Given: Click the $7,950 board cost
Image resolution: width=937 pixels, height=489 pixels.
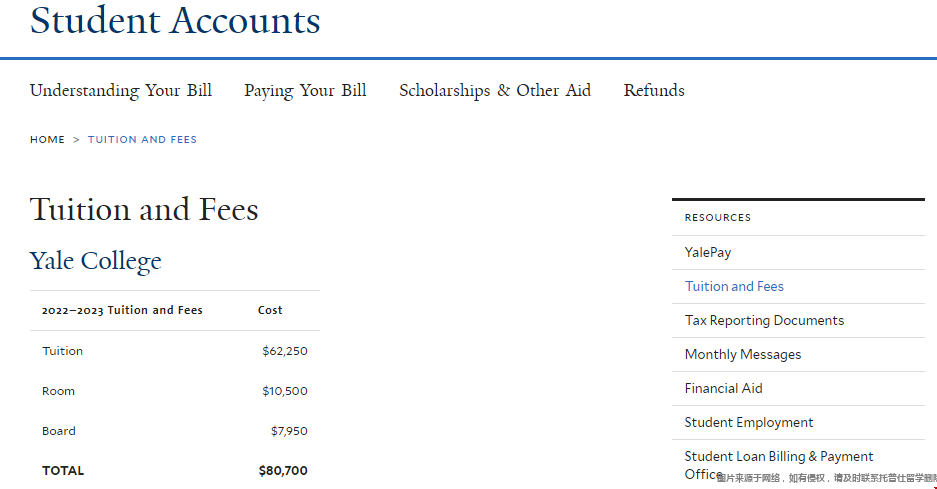Looking at the screenshot, I should coord(289,431).
